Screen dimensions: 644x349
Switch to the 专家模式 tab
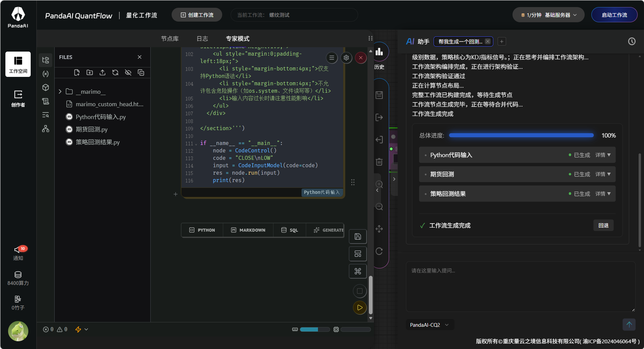pos(237,38)
